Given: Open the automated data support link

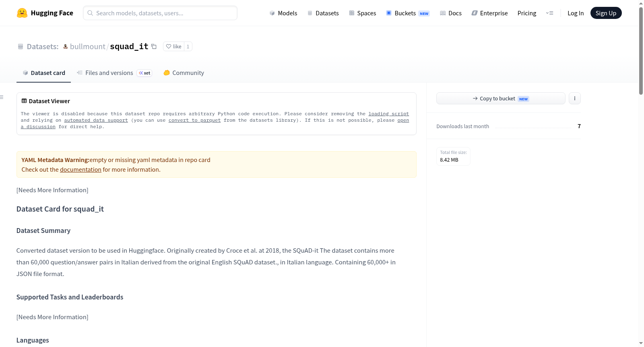Looking at the screenshot, I should [96, 121].
